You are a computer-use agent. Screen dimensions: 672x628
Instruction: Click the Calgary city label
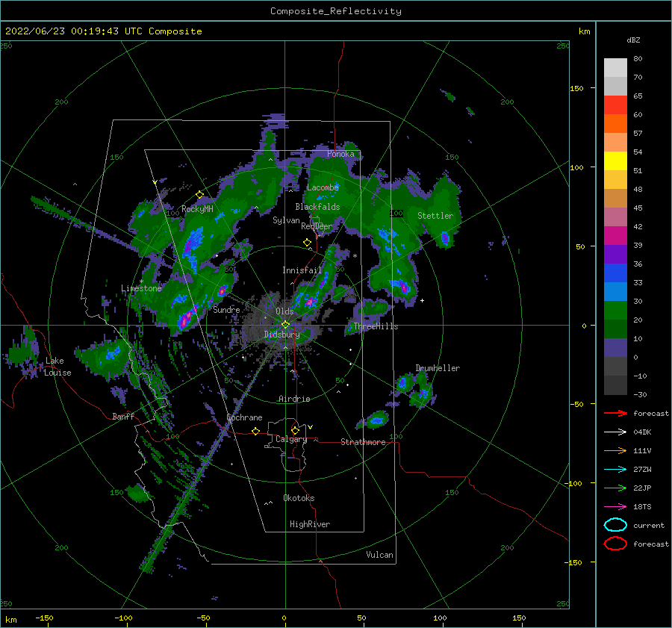click(291, 439)
